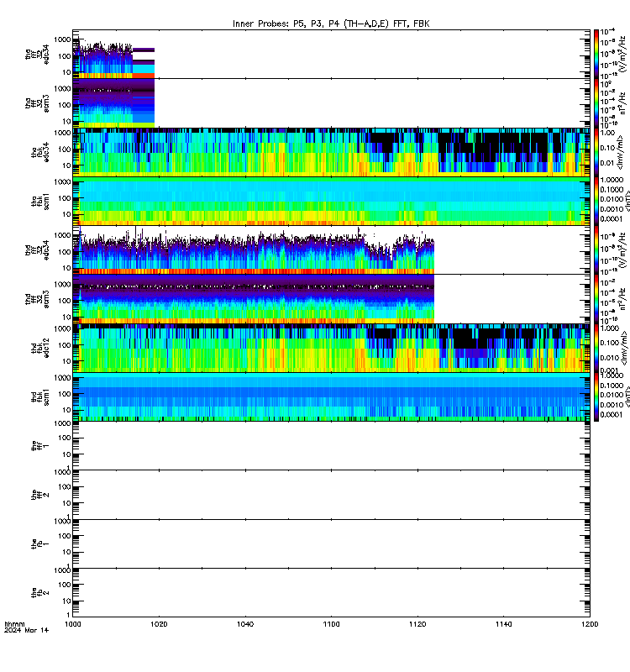Click the 'the fb 2' panel label
630x672 pixels.
pyautogui.click(x=39, y=593)
